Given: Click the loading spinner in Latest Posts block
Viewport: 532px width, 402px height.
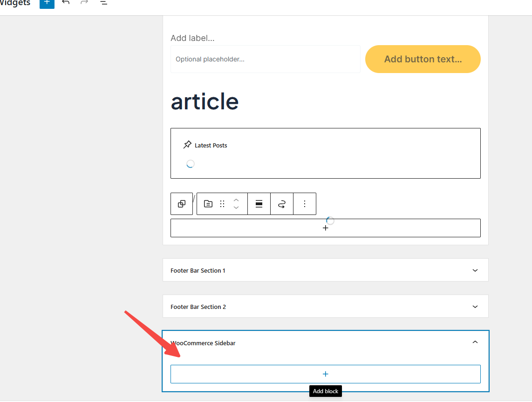Looking at the screenshot, I should pyautogui.click(x=191, y=164).
